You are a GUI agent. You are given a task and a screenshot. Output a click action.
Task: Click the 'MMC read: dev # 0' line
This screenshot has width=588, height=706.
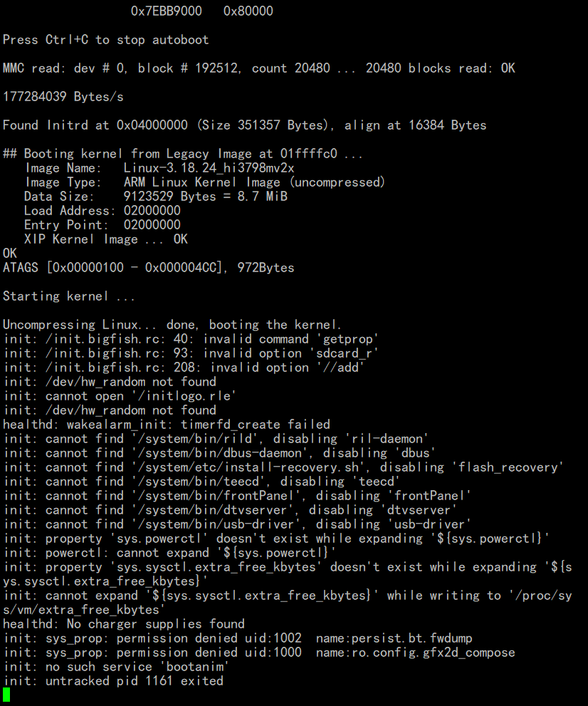(x=258, y=68)
